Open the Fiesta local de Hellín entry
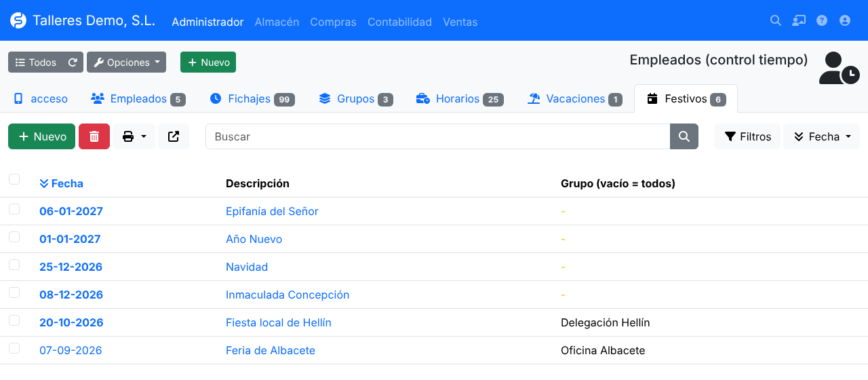 (x=279, y=322)
